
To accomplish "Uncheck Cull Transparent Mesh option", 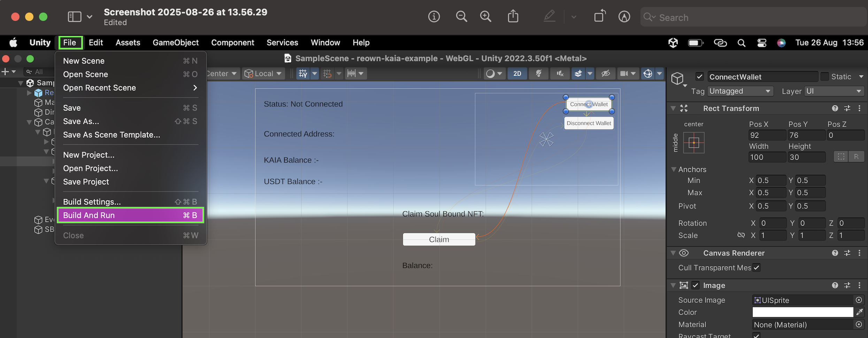I will pyautogui.click(x=756, y=268).
